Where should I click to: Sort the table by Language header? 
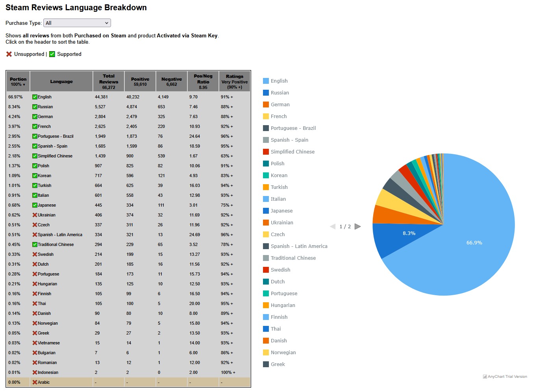point(61,81)
